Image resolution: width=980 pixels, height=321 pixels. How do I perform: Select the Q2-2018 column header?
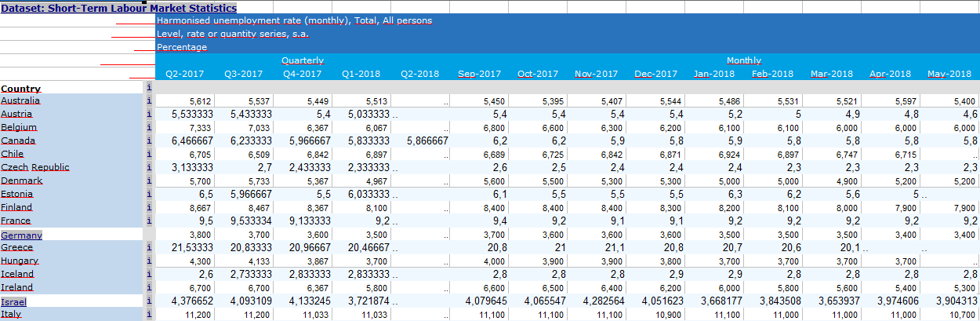419,74
